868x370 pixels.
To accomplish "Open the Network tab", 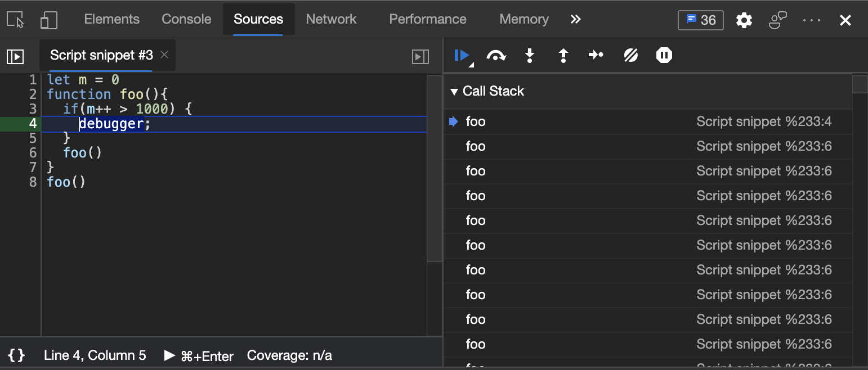I will pos(331,19).
